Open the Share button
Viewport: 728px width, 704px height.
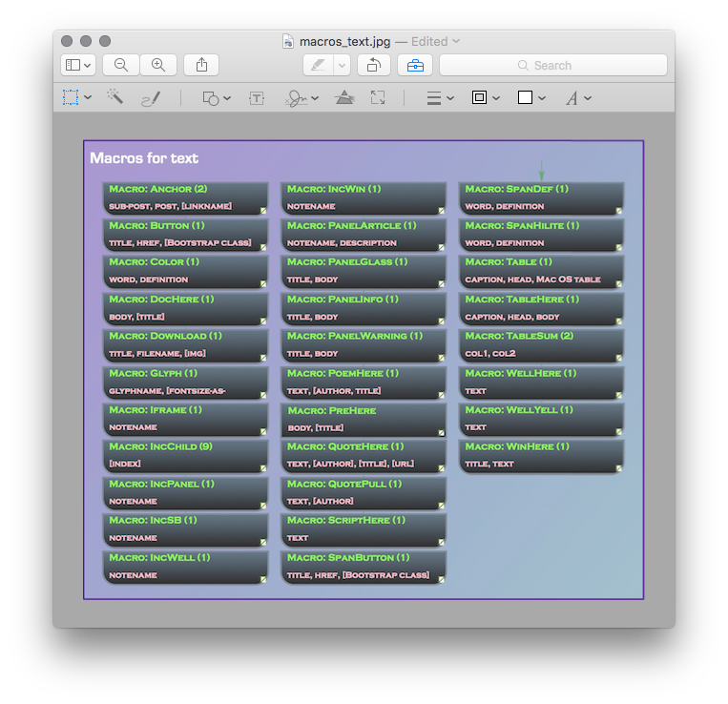201,65
